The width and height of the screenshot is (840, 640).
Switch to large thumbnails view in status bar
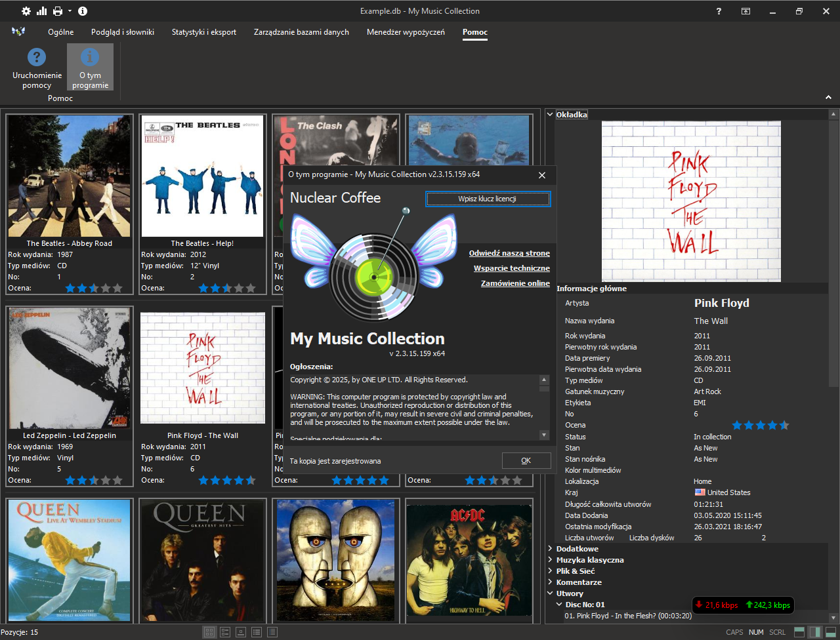(x=209, y=632)
